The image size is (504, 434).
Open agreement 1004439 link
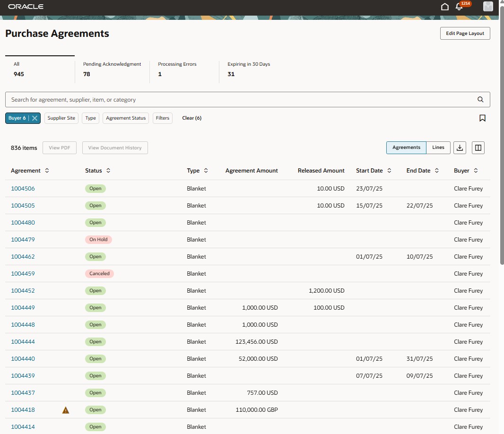23,376
